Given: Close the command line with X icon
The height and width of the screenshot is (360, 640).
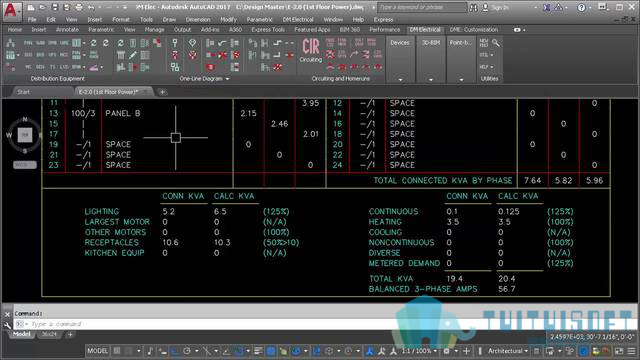Looking at the screenshot, I should (7, 314).
